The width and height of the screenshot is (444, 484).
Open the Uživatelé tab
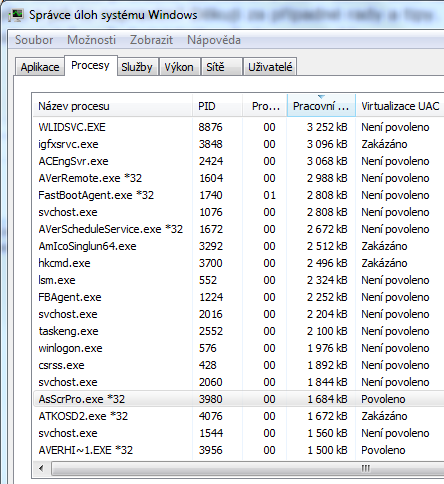click(x=270, y=67)
